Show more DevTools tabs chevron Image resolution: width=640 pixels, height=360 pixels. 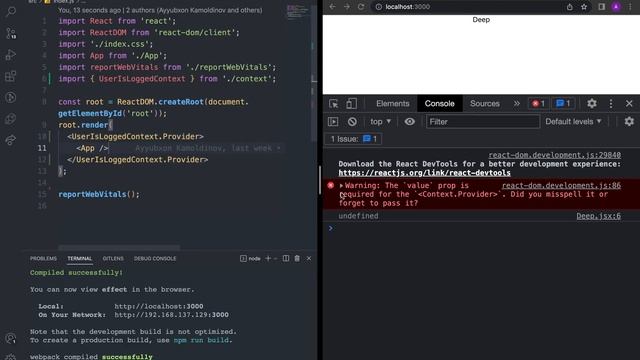click(517, 104)
